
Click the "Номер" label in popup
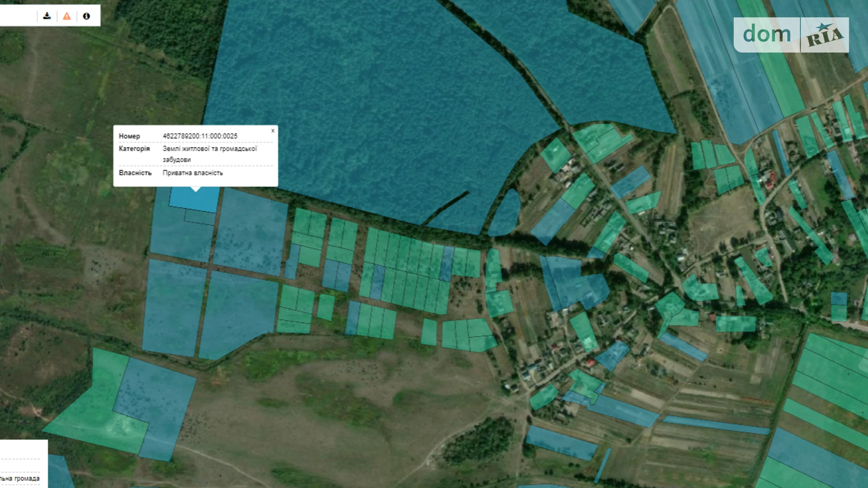click(x=129, y=136)
